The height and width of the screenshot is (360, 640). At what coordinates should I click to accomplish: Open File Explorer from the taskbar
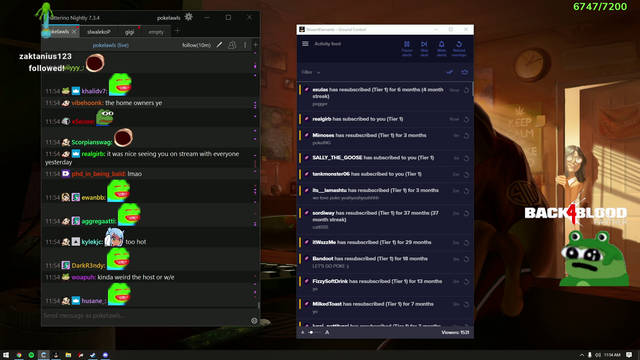pyautogui.click(x=68, y=355)
